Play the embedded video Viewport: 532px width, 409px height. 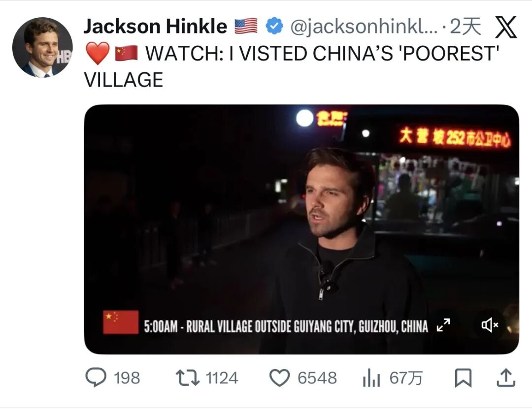pos(301,229)
